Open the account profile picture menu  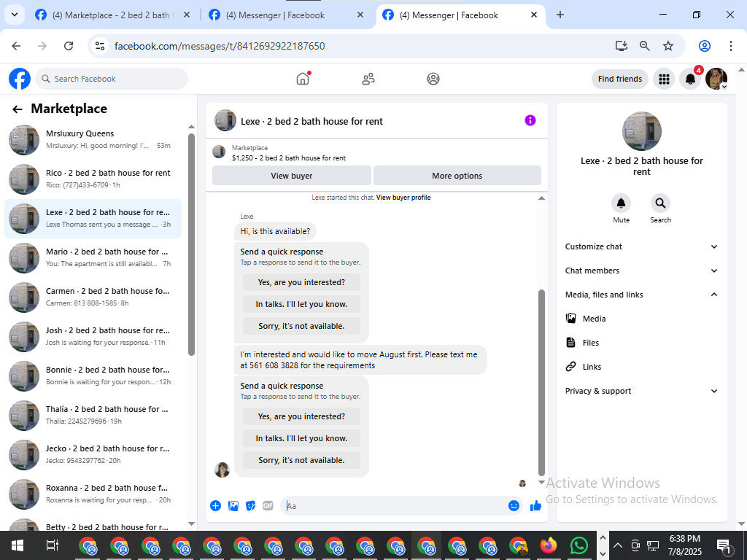(716, 79)
